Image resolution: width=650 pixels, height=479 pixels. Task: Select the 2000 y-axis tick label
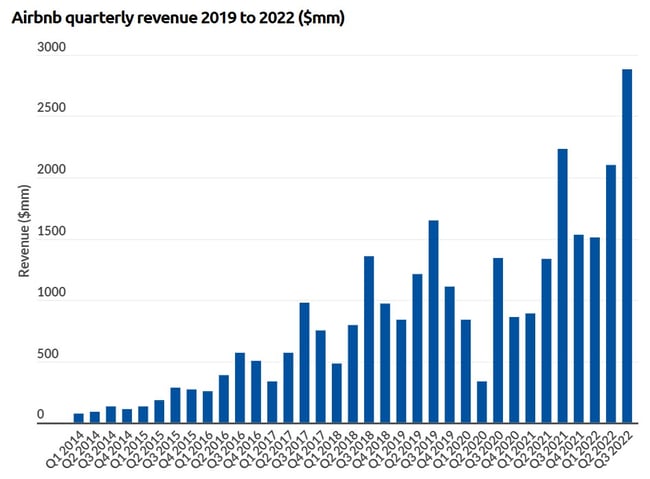point(50,170)
